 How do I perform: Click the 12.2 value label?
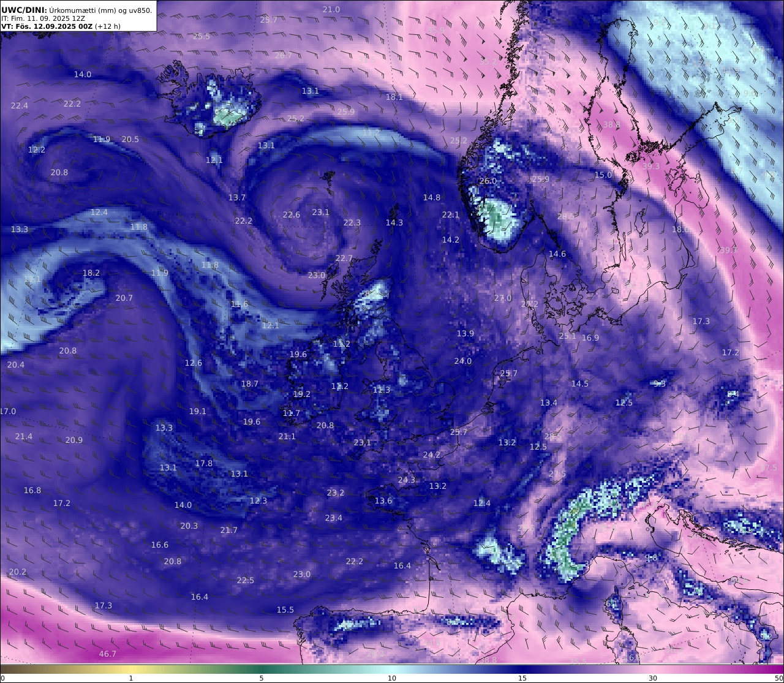pos(37,149)
